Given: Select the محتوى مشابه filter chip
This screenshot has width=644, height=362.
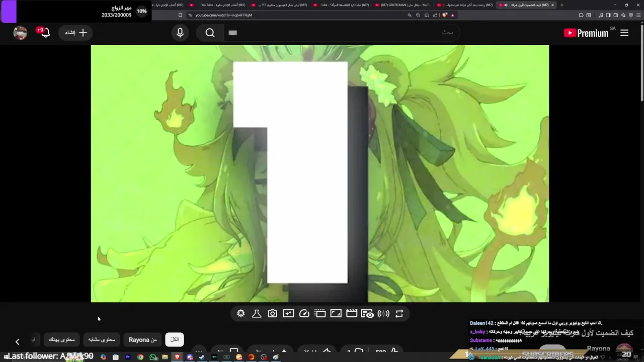Looking at the screenshot, I should coord(102,340).
